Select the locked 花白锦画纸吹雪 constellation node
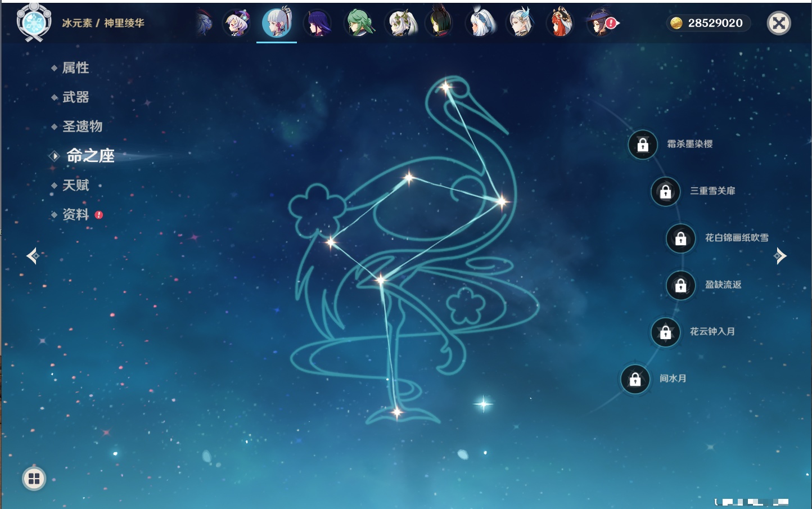This screenshot has width=812, height=509. point(680,238)
